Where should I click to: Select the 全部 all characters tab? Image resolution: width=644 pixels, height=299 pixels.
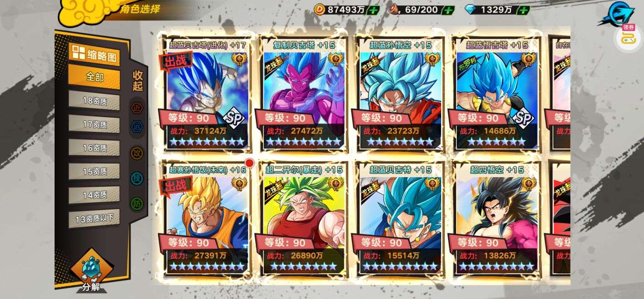[x=94, y=77]
